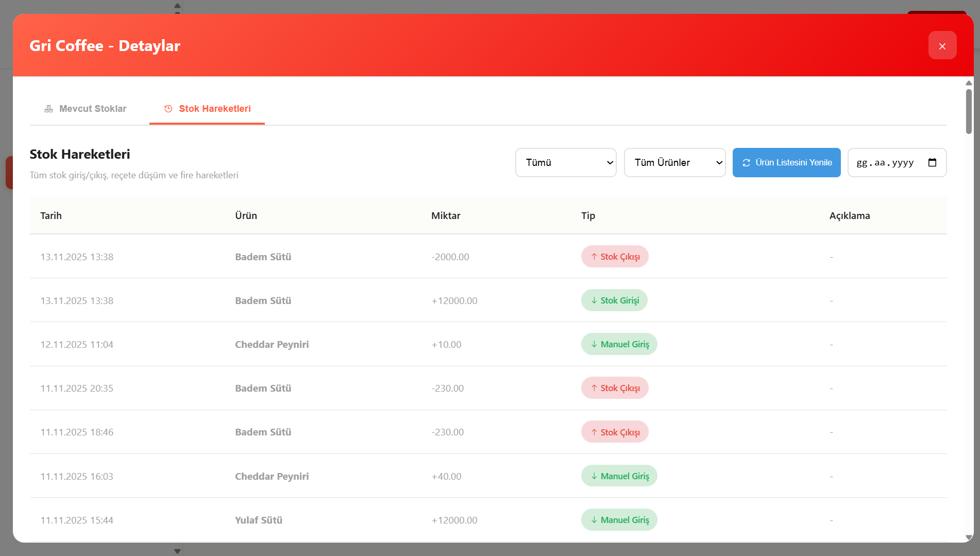
Task: Click the refresh icon in the blue button
Action: (x=746, y=163)
